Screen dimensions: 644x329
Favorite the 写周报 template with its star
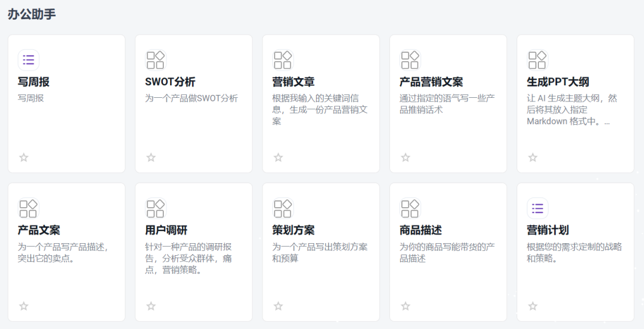(24, 157)
